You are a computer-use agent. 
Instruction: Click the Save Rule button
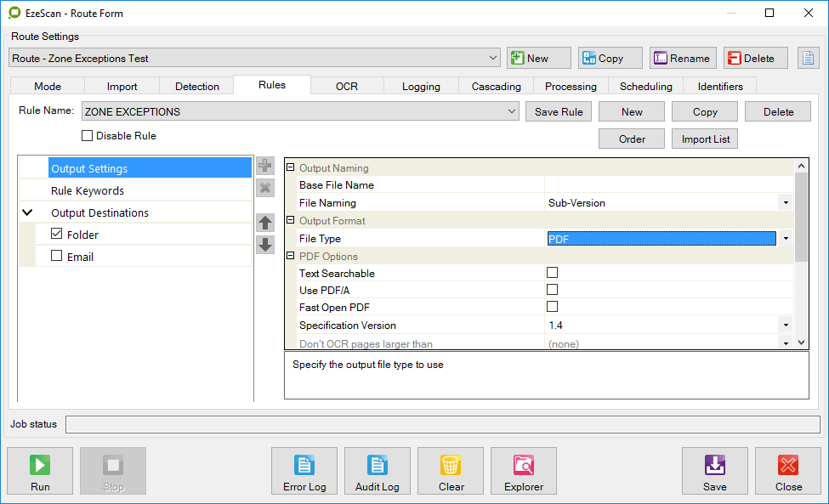point(559,112)
